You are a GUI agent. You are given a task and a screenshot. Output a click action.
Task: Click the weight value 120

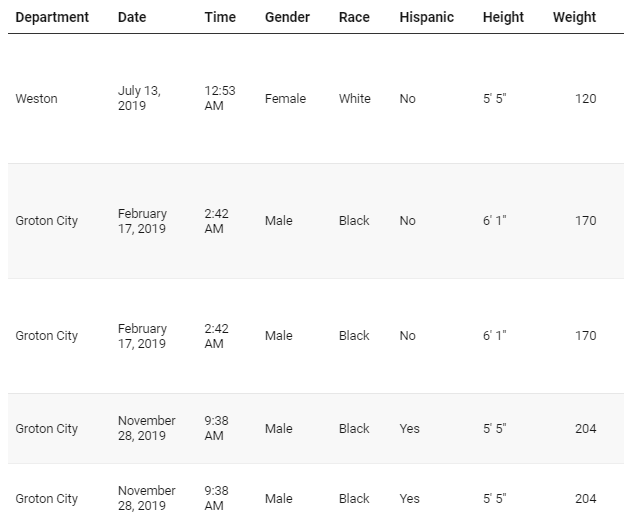(x=585, y=99)
